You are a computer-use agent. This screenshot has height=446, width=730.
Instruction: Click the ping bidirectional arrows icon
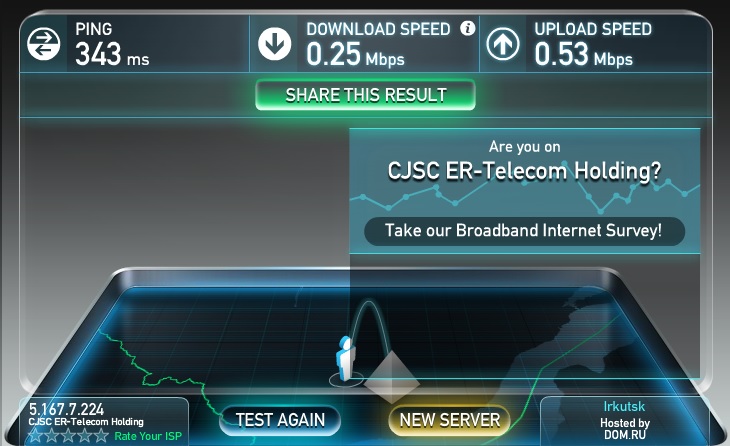click(43, 44)
